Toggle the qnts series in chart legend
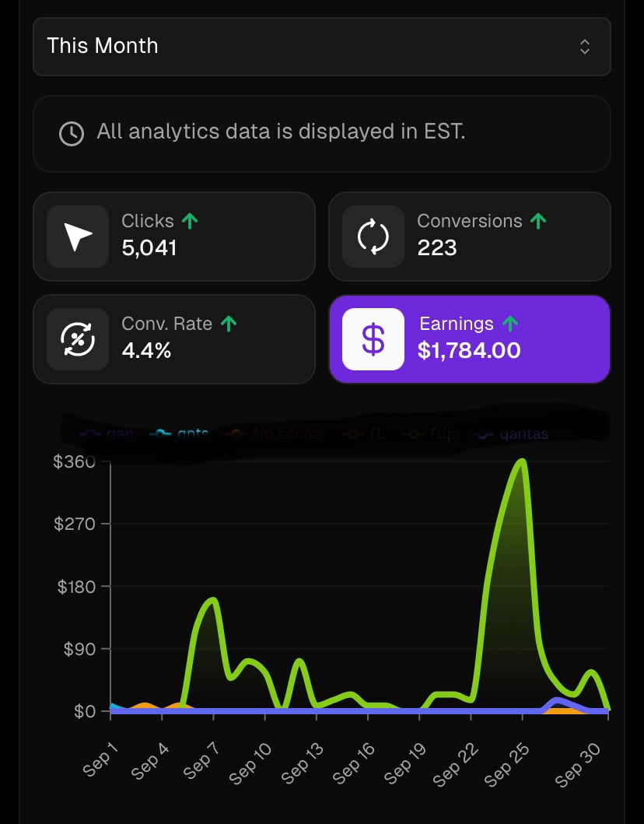Image resolution: width=644 pixels, height=824 pixels. pyautogui.click(x=180, y=434)
